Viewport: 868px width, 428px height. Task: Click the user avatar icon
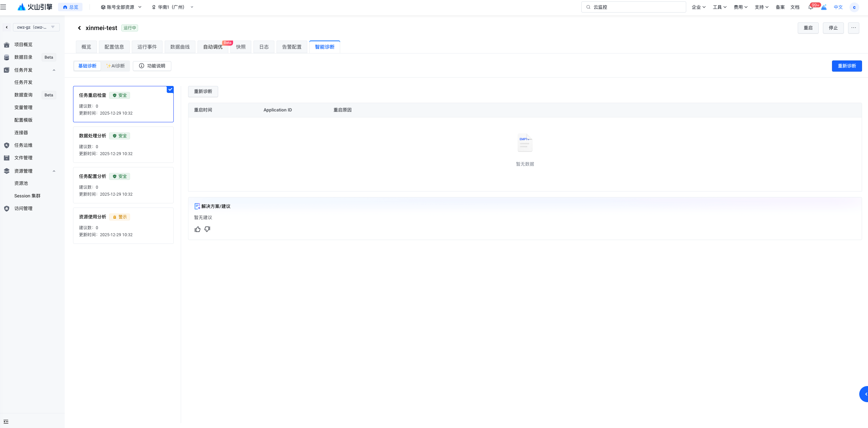click(854, 7)
